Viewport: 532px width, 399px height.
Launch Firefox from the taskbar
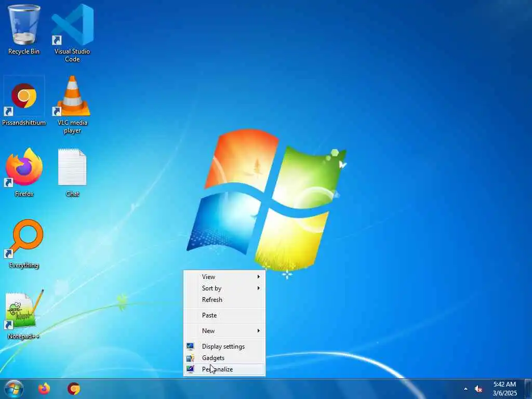(44, 389)
